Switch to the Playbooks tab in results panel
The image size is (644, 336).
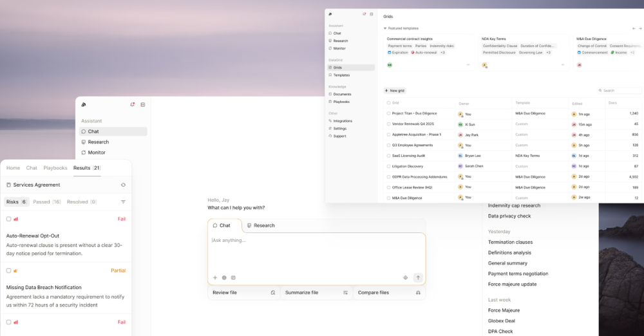(55, 168)
